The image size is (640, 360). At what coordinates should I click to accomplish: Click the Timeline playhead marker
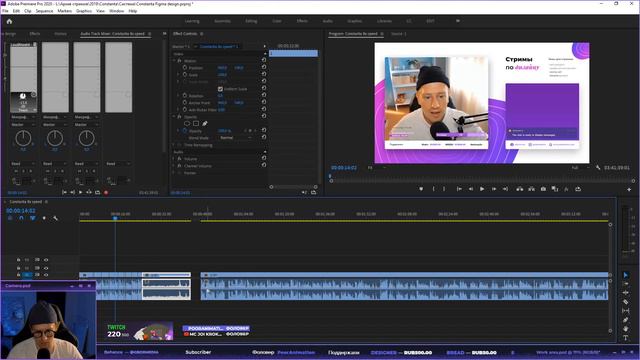click(x=115, y=219)
